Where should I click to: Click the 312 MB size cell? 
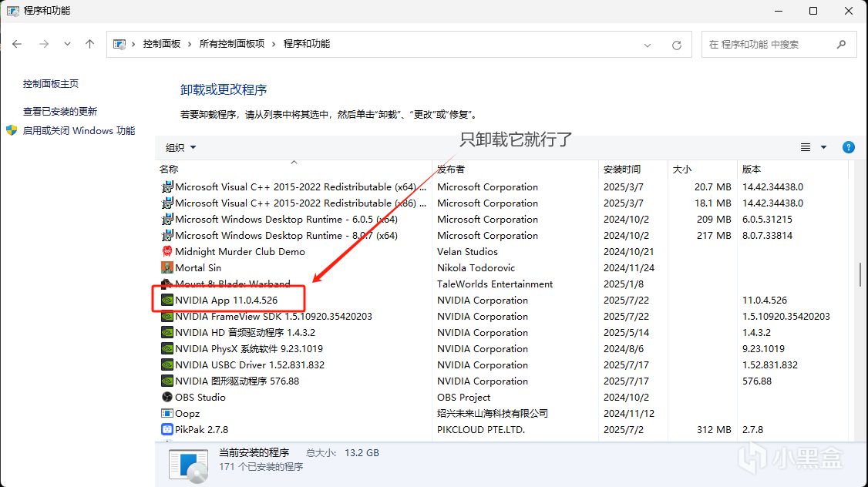tap(714, 429)
